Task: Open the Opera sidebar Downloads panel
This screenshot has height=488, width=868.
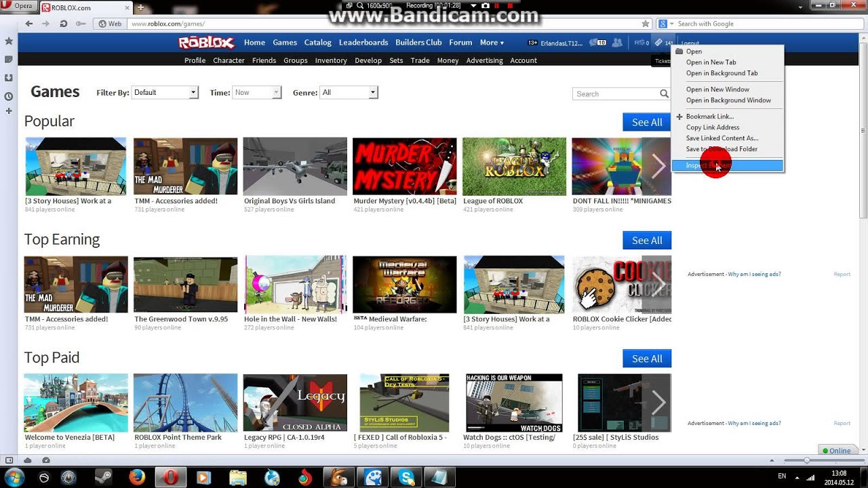Action: [x=9, y=78]
